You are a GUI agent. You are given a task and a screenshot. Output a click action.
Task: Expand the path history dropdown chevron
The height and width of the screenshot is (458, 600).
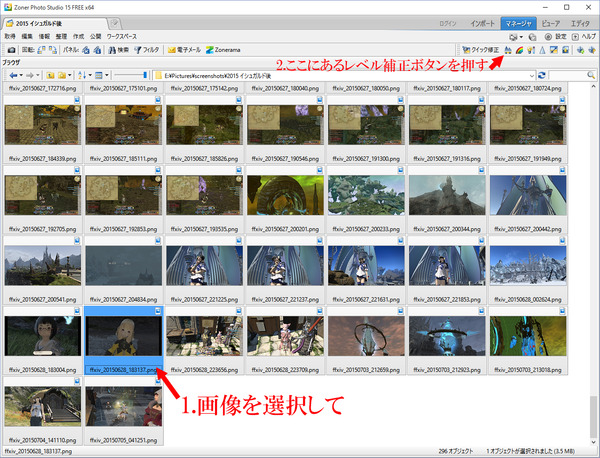coord(532,76)
